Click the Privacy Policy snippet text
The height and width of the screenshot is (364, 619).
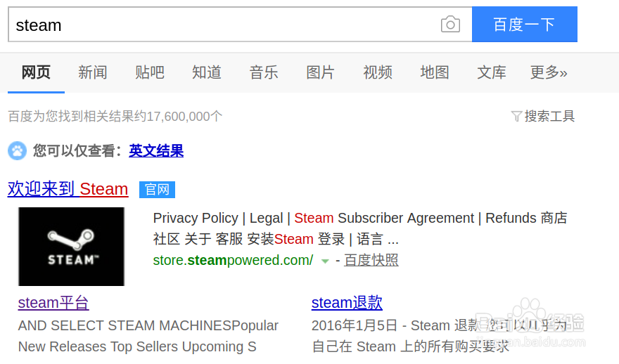pyautogui.click(x=196, y=218)
